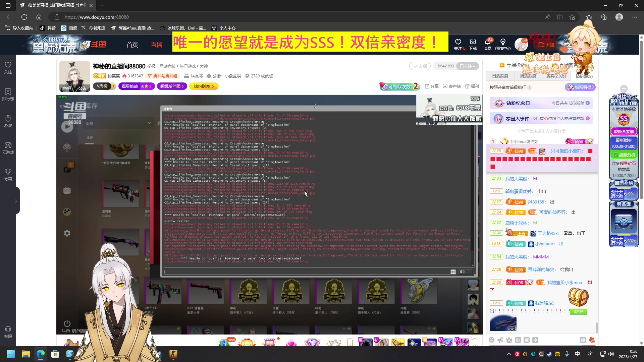Image resolution: width=644 pixels, height=362 pixels.
Task: Go to the 直播 live tab
Action: pos(156,45)
